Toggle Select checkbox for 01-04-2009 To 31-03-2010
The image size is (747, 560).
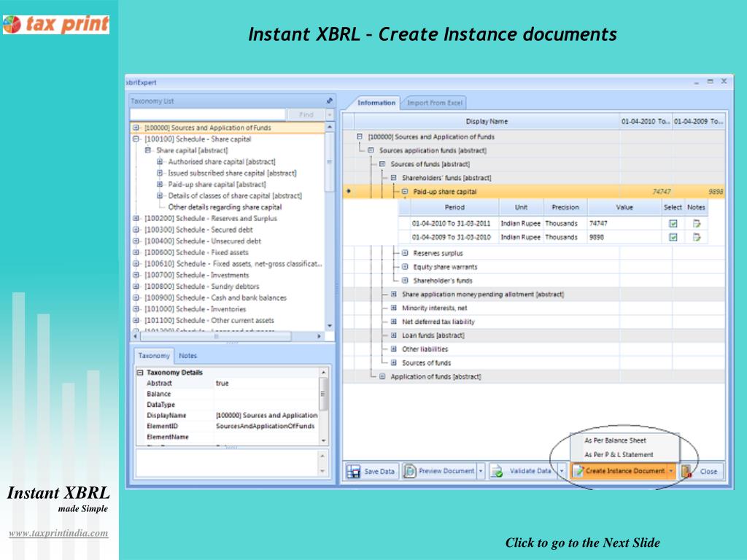(673, 237)
